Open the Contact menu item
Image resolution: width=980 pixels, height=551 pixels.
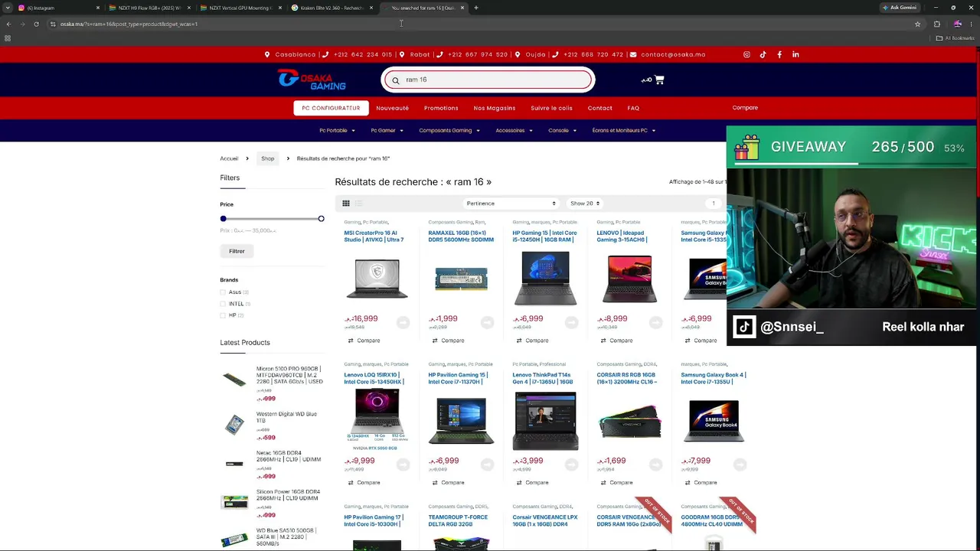tap(600, 108)
